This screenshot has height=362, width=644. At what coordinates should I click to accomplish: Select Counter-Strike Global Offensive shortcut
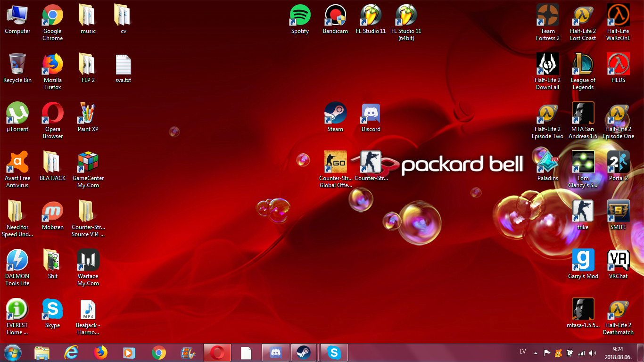click(x=336, y=170)
